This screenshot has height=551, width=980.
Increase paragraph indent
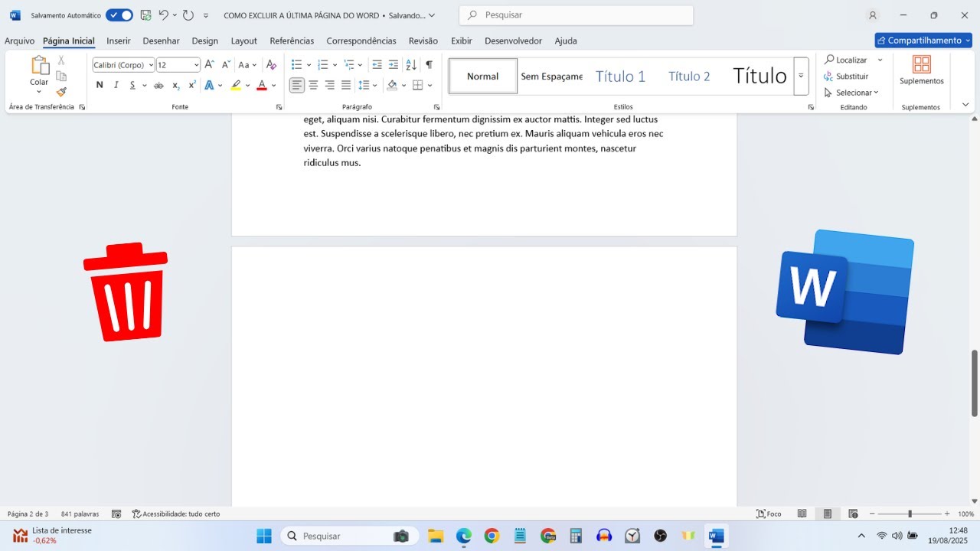pyautogui.click(x=394, y=65)
